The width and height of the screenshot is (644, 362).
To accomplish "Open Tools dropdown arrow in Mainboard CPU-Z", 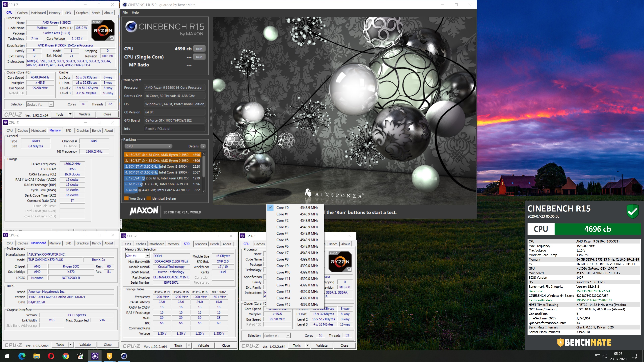I will coord(70,345).
